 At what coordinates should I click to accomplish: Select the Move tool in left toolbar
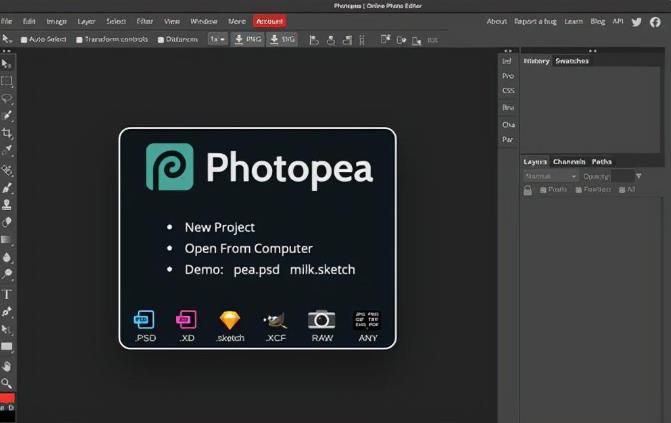click(x=6, y=64)
